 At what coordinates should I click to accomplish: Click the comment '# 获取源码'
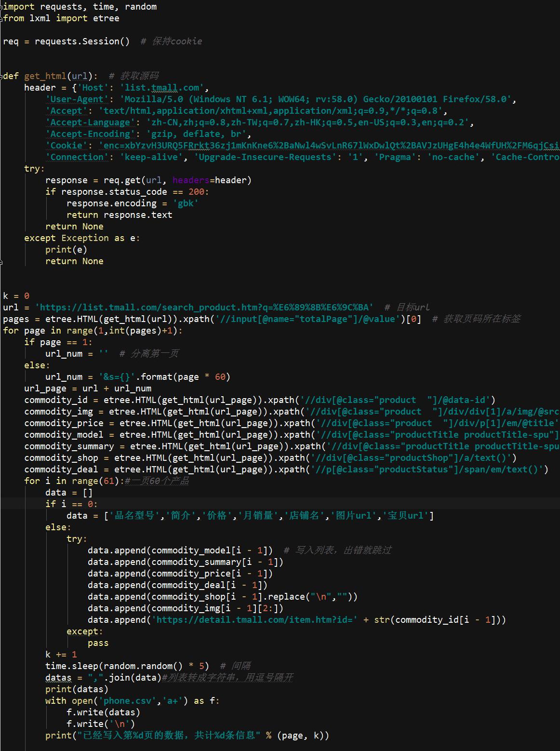(133, 76)
